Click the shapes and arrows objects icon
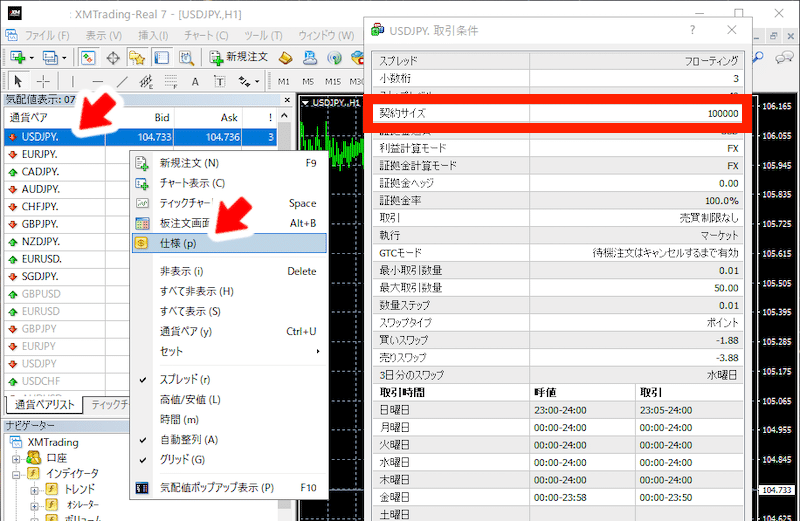 coord(244,81)
